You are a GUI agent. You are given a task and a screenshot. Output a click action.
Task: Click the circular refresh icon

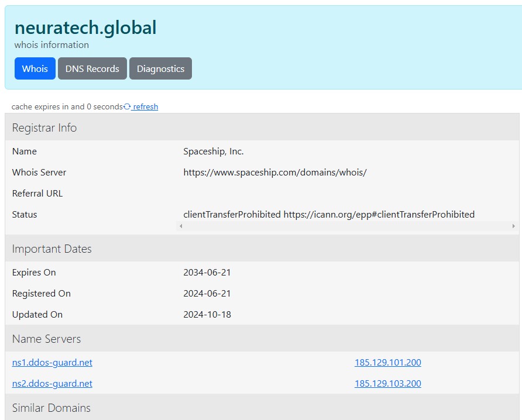[x=128, y=106]
